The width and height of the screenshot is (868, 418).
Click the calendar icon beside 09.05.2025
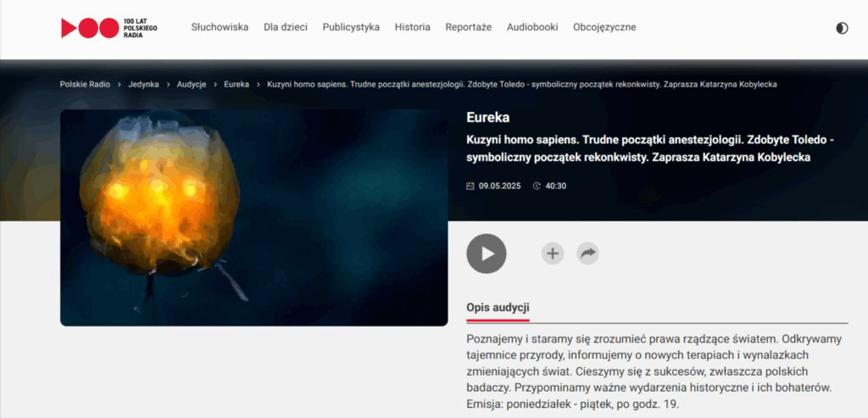(470, 186)
